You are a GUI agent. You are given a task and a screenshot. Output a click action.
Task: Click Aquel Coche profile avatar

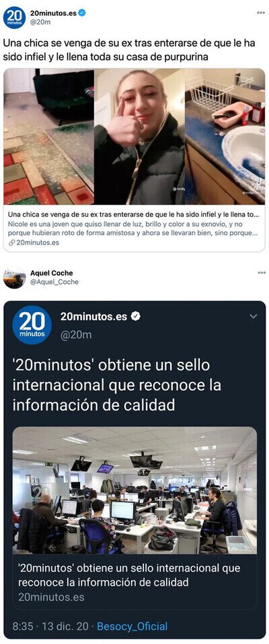coord(14,277)
